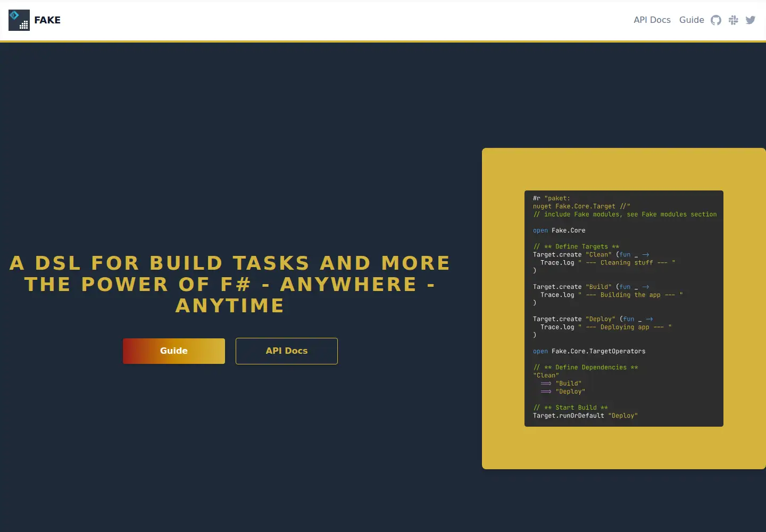Click the '// ** Start Build **' comment
The width and height of the screenshot is (766, 532).
tap(570, 408)
